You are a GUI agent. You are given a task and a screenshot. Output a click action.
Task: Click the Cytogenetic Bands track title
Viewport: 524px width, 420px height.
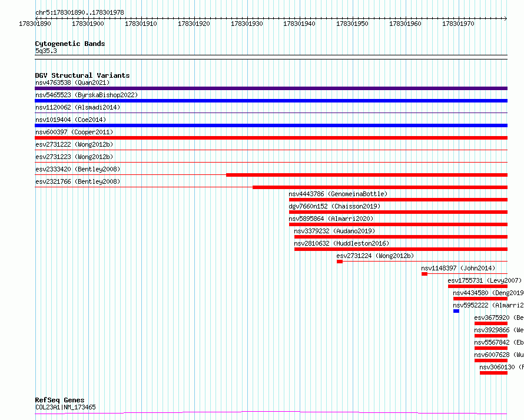70,44
